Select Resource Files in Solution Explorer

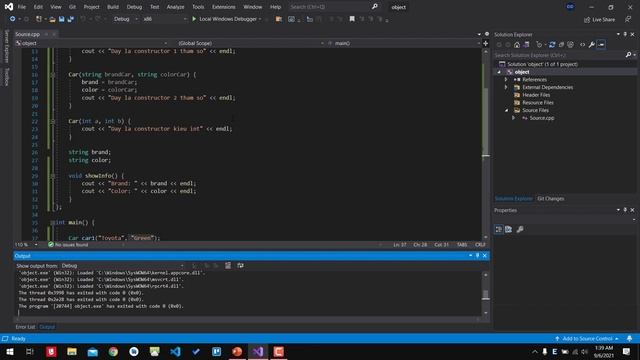click(538, 103)
